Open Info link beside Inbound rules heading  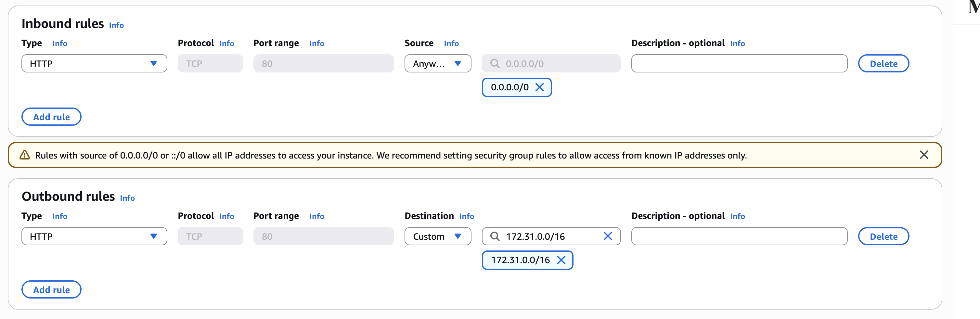[116, 25]
